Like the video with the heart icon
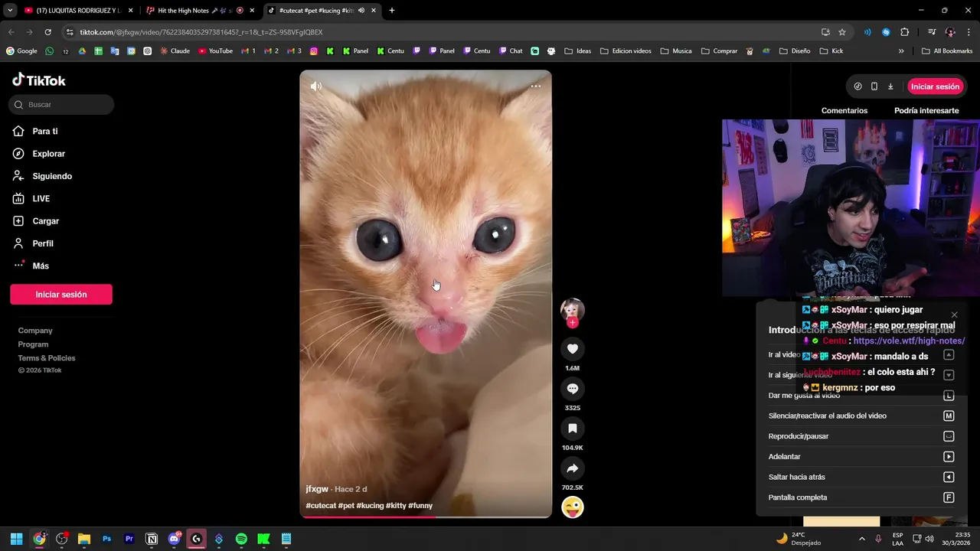The height and width of the screenshot is (551, 980). click(x=572, y=349)
